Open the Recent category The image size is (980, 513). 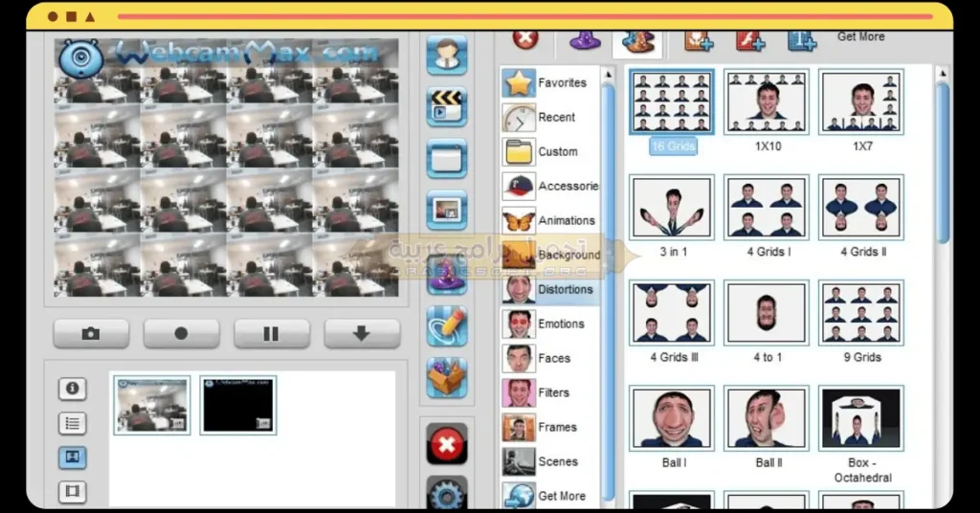[550, 118]
